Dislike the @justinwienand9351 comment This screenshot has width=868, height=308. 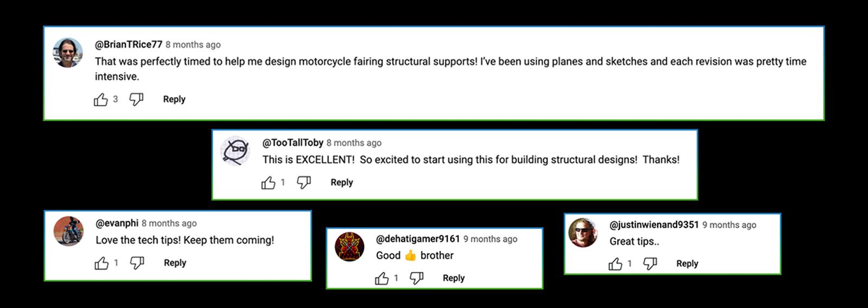650,264
